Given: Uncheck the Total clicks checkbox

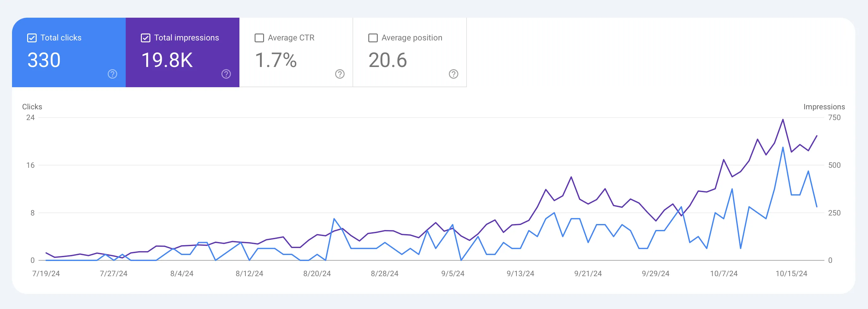Looking at the screenshot, I should [31, 38].
